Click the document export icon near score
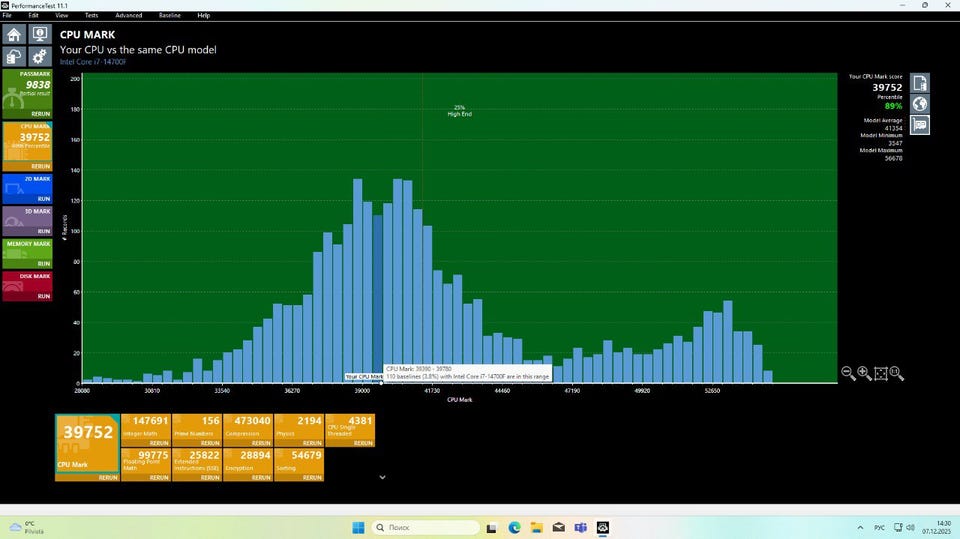The width and height of the screenshot is (960, 539). point(919,83)
